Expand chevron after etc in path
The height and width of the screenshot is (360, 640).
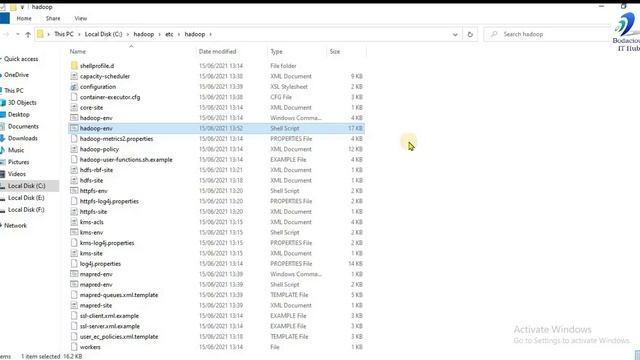179,34
